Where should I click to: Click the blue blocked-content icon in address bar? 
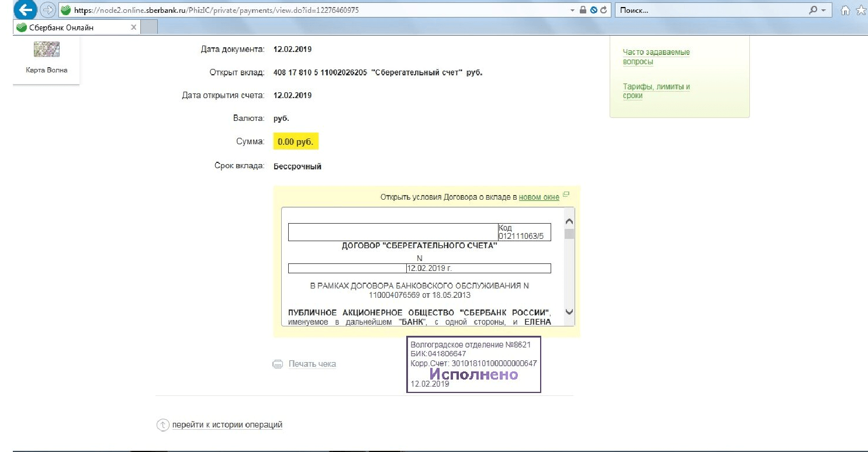(593, 11)
